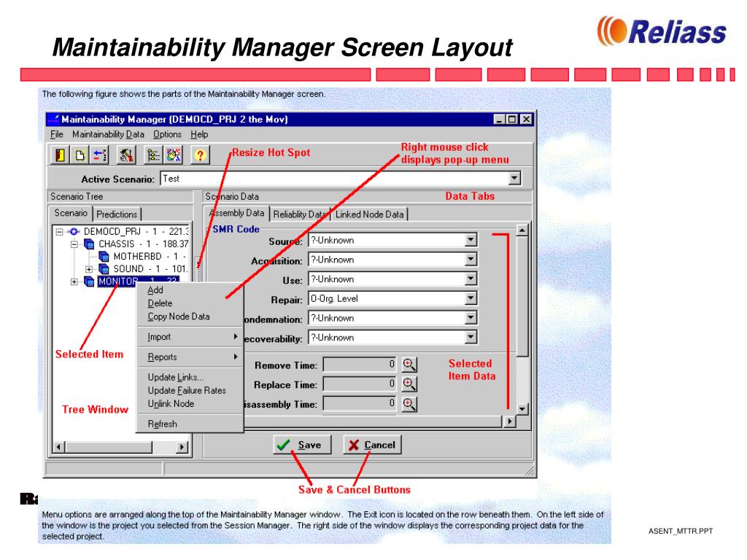
Task: Open the Help menu
Action: point(199,134)
